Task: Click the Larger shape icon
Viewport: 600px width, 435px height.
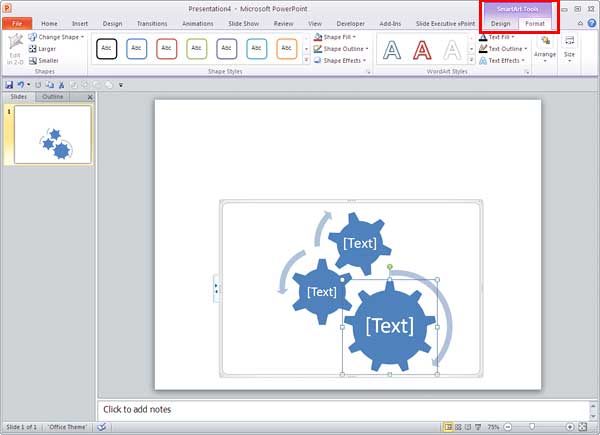Action: point(33,49)
